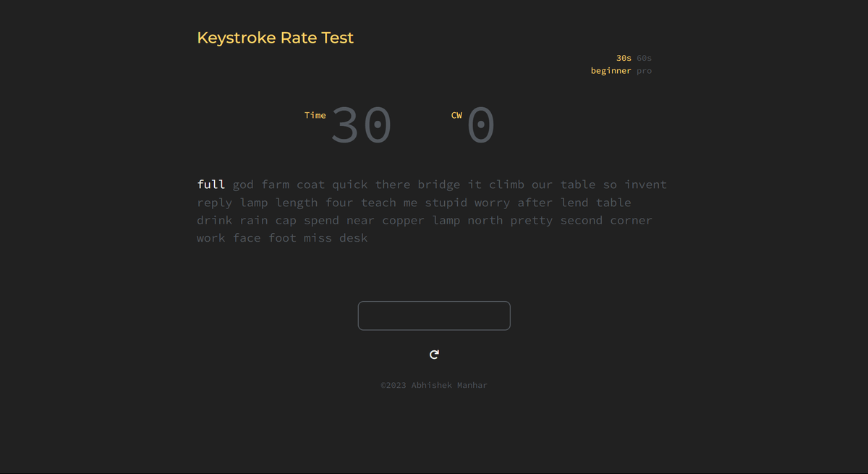Click the word 'spend'
Image resolution: width=868 pixels, height=474 pixels.
pos(322,220)
